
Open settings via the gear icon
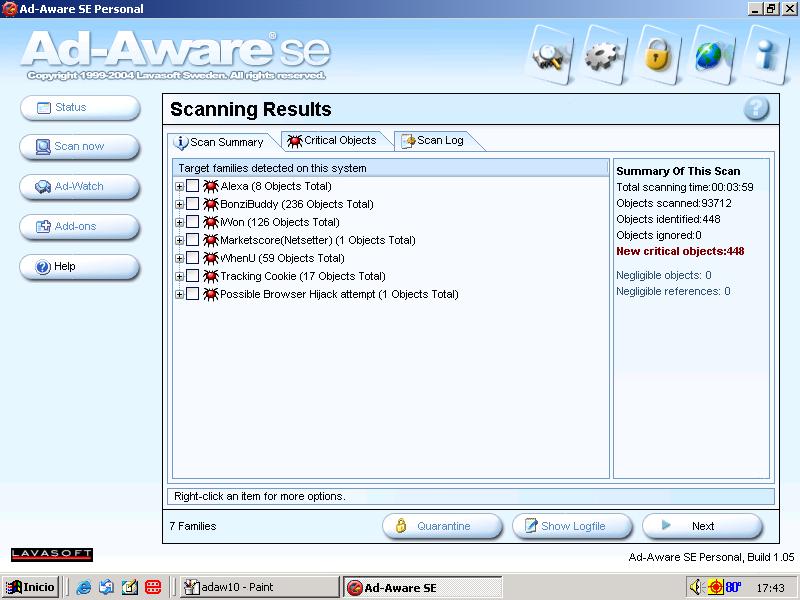[x=603, y=55]
